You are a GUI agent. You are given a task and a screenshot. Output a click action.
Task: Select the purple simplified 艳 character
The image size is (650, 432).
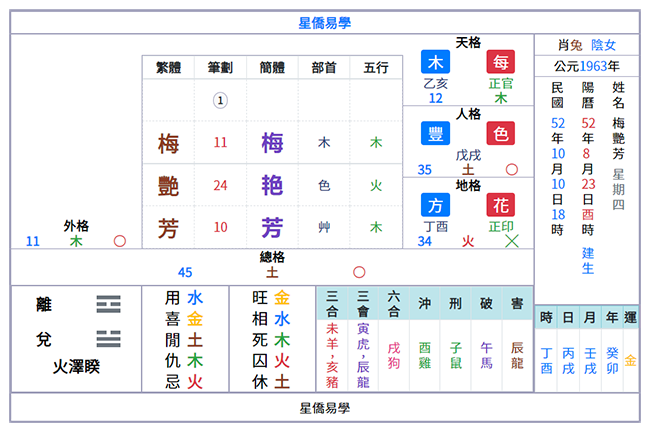click(272, 185)
